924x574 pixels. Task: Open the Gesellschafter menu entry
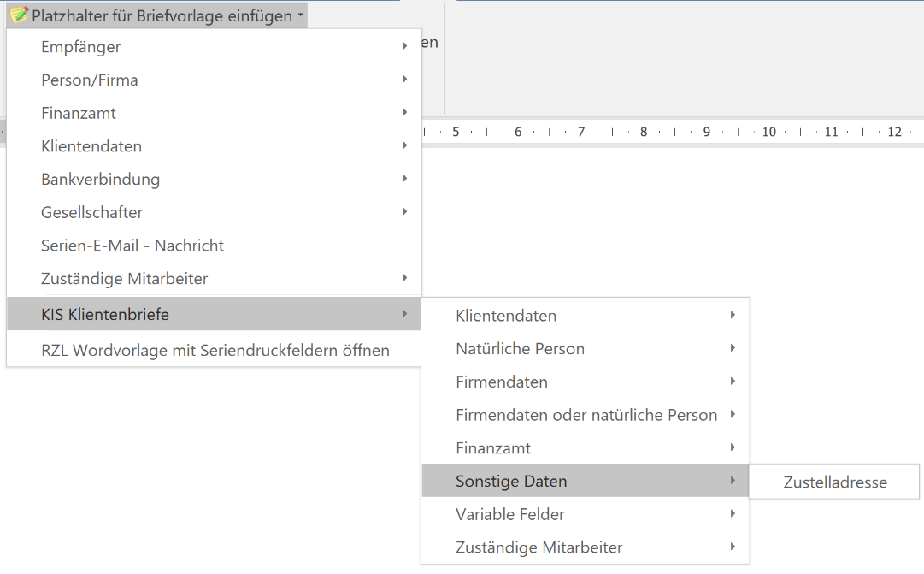click(x=92, y=212)
